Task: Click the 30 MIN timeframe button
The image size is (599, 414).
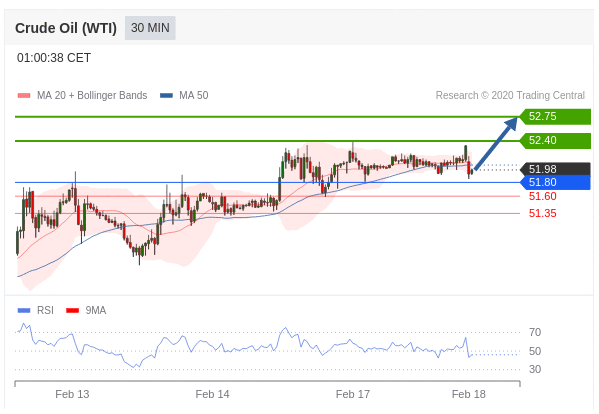Action: tap(150, 28)
